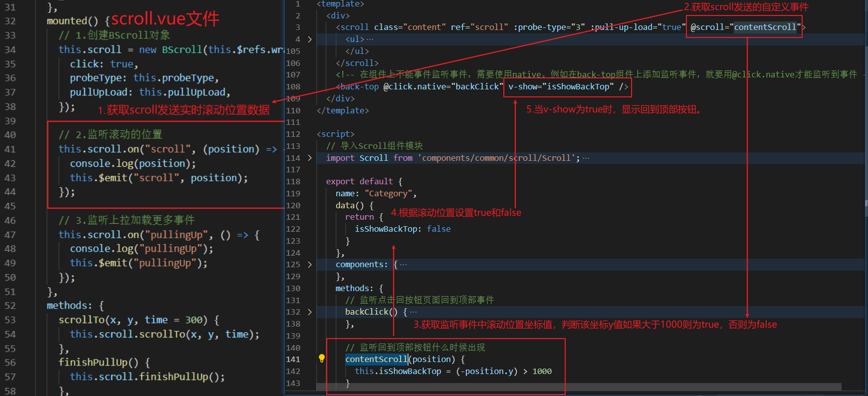Screen dimensions: 868x396
Task: Expand the folded components block on line 125
Action: pos(310,265)
